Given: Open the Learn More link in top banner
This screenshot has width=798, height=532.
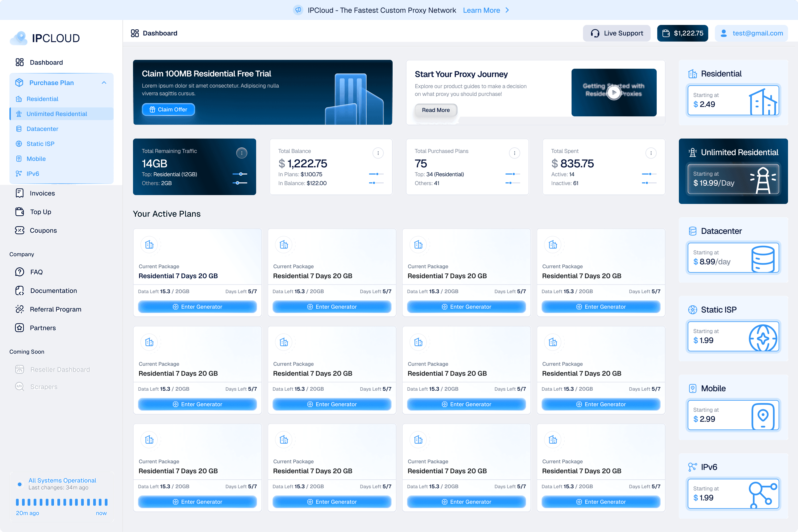Looking at the screenshot, I should (482, 10).
